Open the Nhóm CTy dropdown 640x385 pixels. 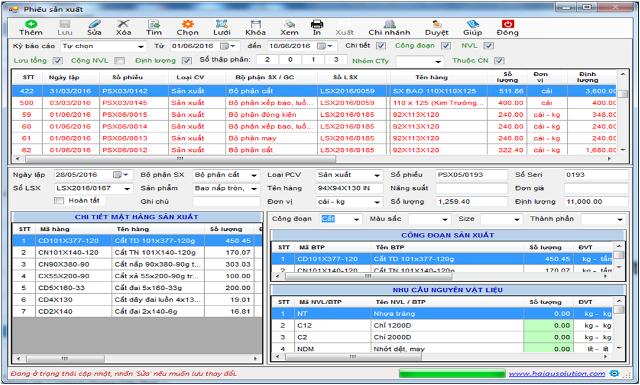[438, 62]
